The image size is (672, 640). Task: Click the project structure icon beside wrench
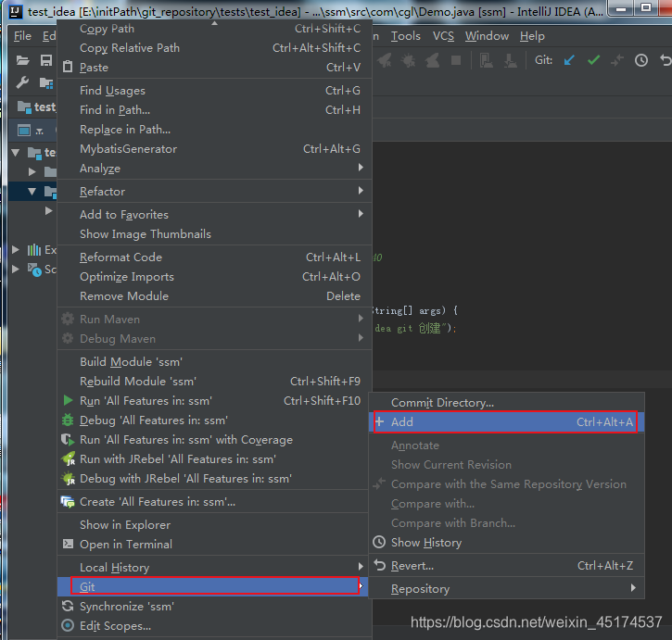coord(45,82)
